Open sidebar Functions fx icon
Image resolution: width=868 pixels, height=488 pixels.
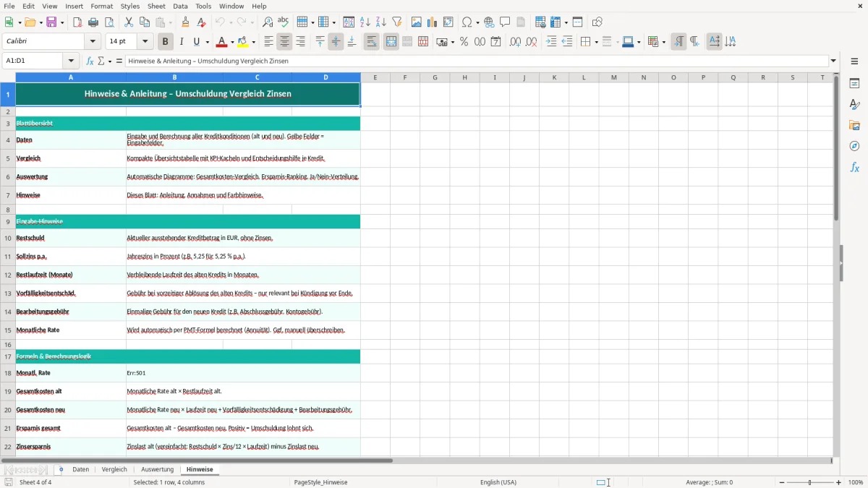tap(854, 167)
